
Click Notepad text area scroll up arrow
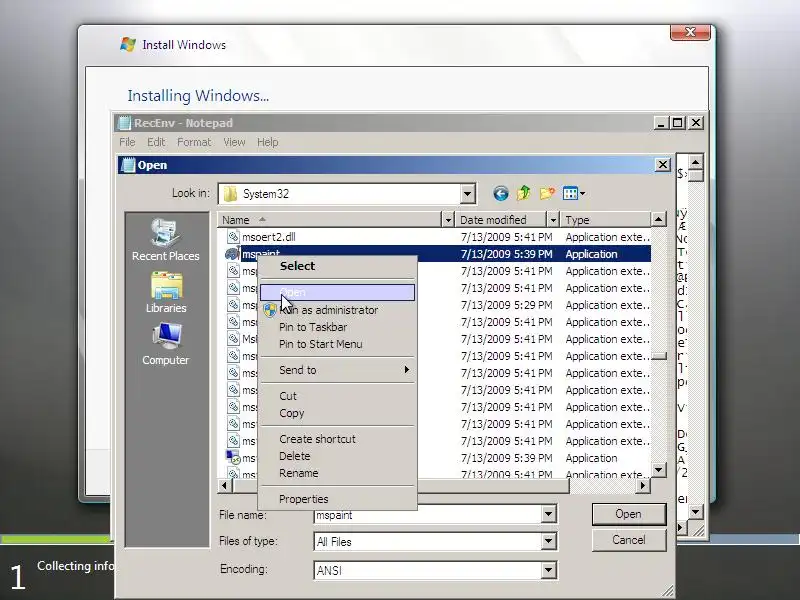(696, 162)
